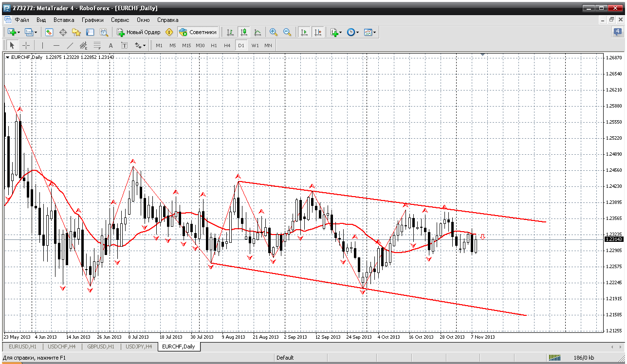Switch to H4 timeframe
627x364 pixels.
click(227, 45)
